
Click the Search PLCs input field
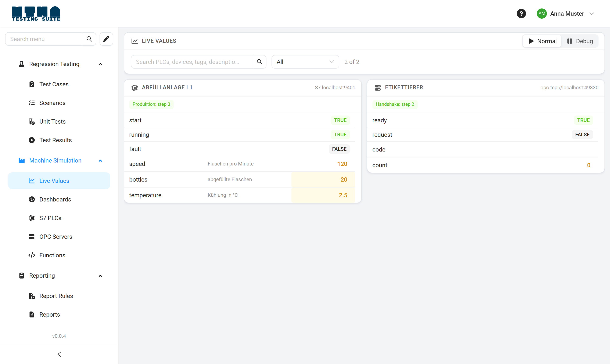[192, 62]
